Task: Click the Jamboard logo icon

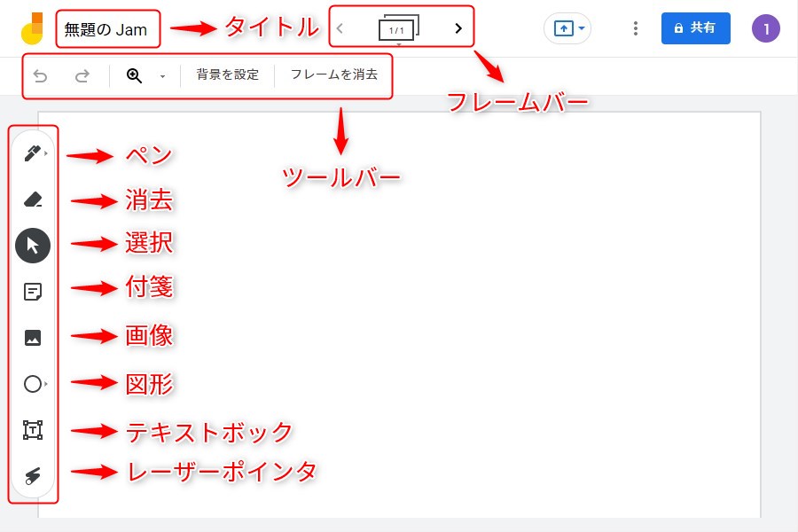Action: [x=32, y=28]
